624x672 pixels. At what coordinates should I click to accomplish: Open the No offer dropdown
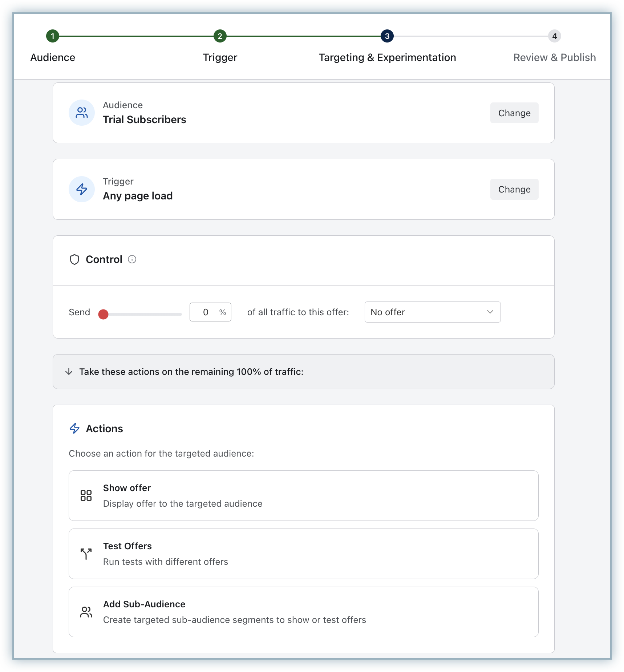coord(432,312)
